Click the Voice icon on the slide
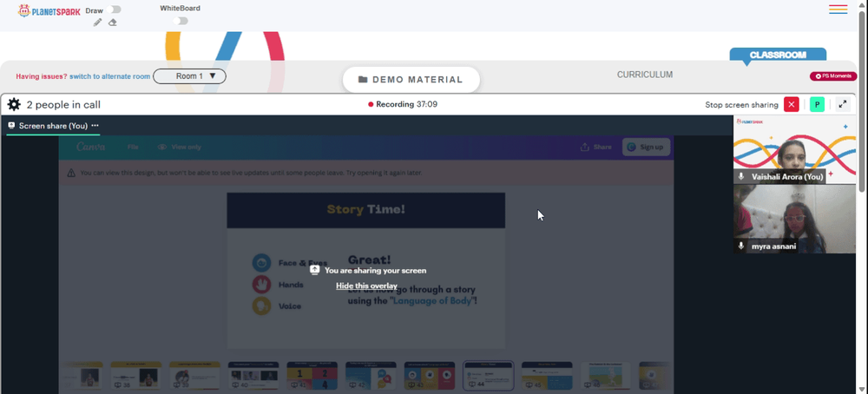868x394 pixels. [261, 306]
